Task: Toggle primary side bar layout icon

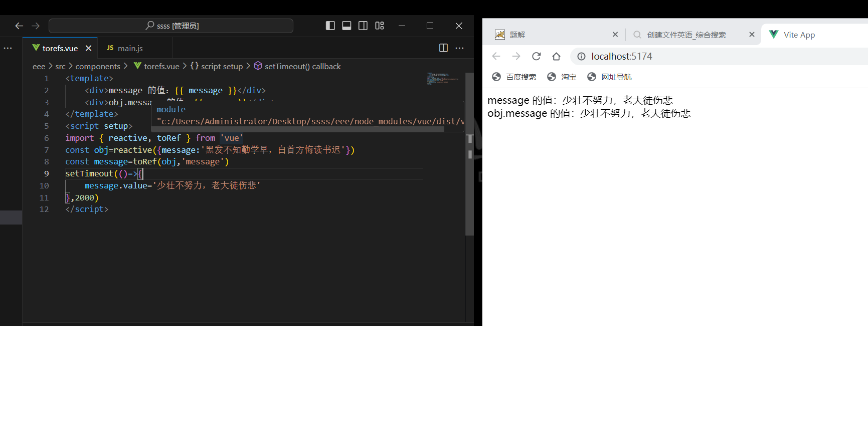Action: [330, 26]
